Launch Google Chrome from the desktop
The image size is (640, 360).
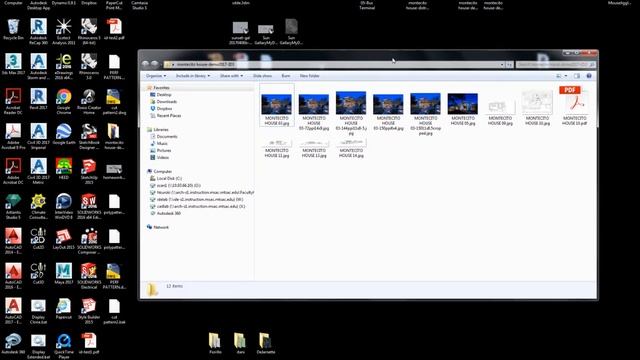(x=64, y=101)
